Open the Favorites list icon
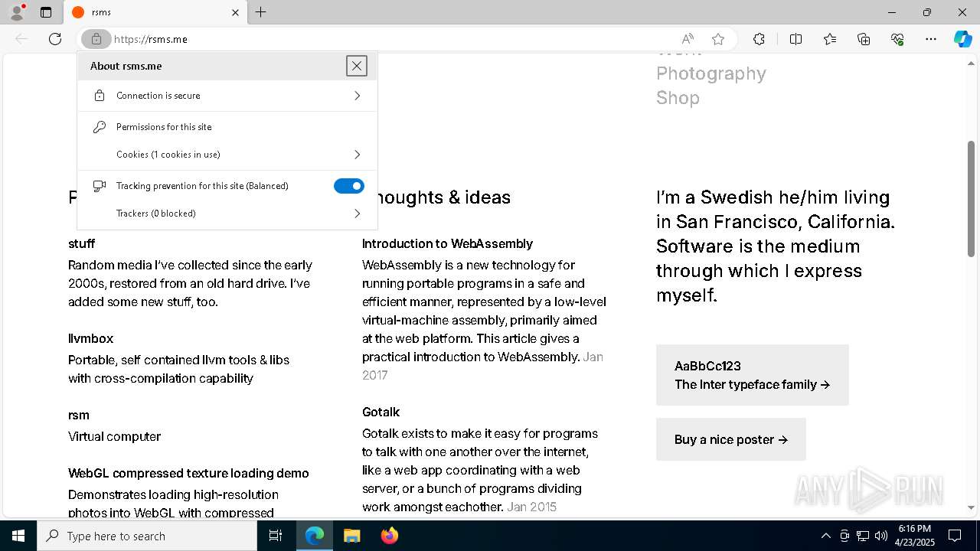The height and width of the screenshot is (551, 980). point(830,39)
